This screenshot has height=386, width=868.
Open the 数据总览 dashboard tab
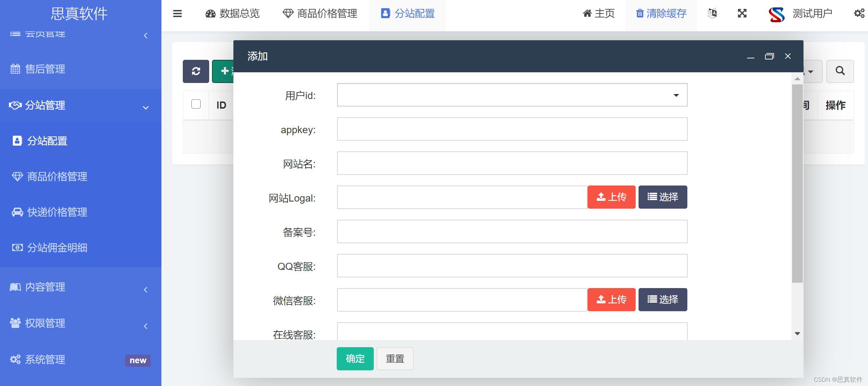tap(232, 14)
